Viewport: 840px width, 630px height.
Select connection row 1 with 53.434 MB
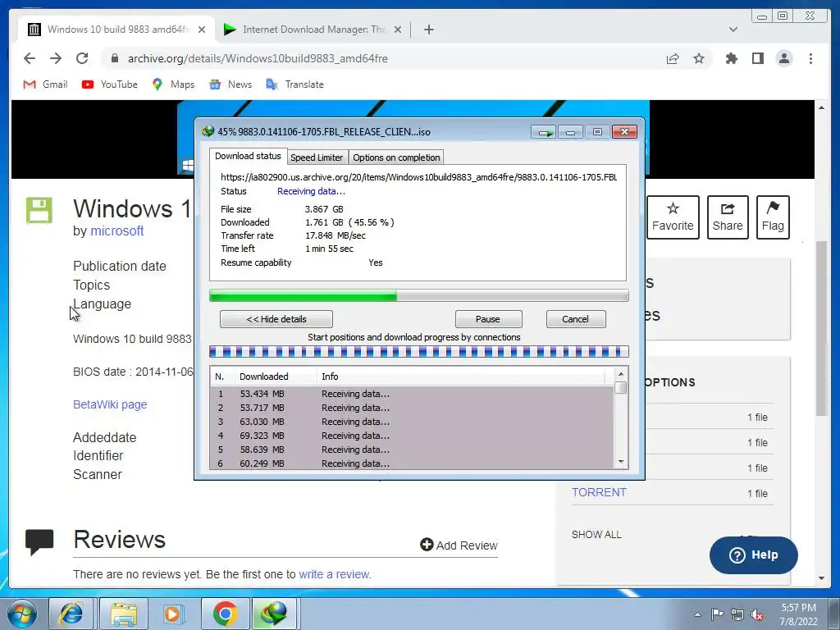click(412, 394)
